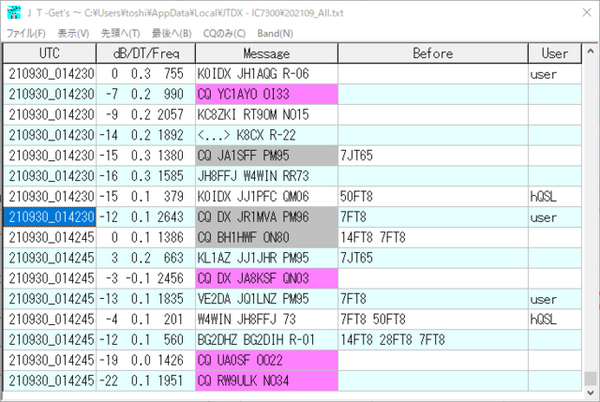Select the highlighted 210930_014230 UTC cell
600x402 pixels.
coord(50,217)
